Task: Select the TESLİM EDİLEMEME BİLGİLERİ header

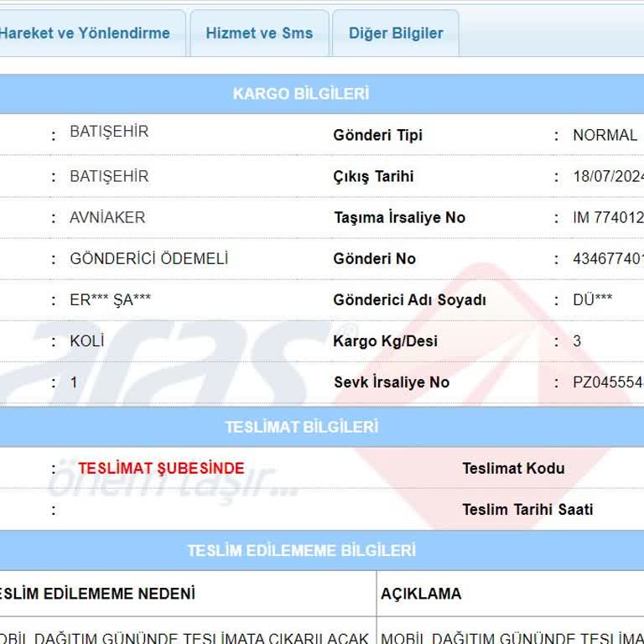Action: click(302, 550)
